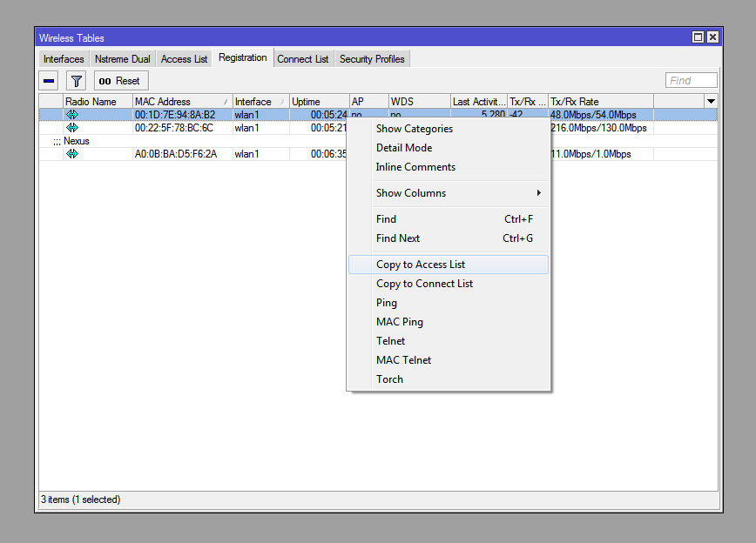Select the radio icon of Nexus client
This screenshot has height=543, width=756.
pos(72,154)
